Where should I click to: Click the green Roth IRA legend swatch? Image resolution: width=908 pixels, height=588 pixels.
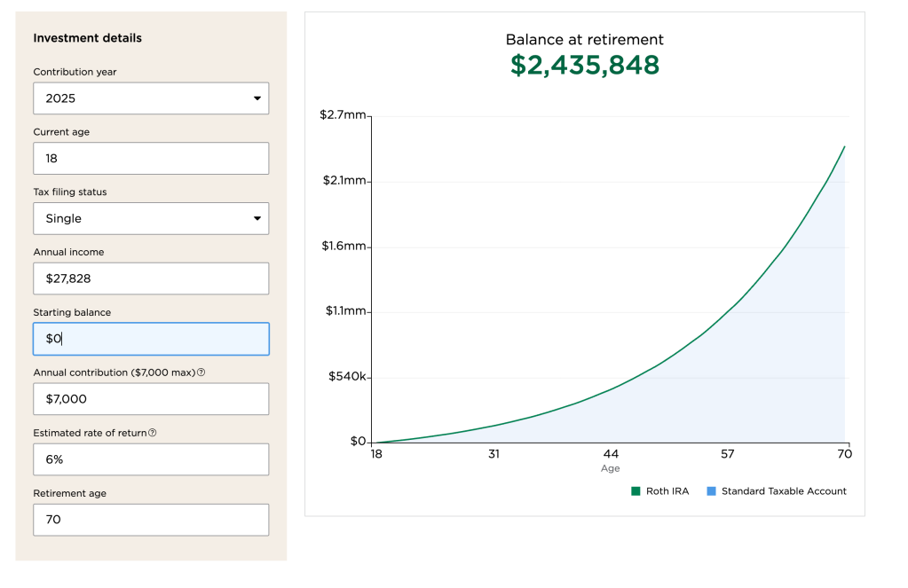(636, 491)
